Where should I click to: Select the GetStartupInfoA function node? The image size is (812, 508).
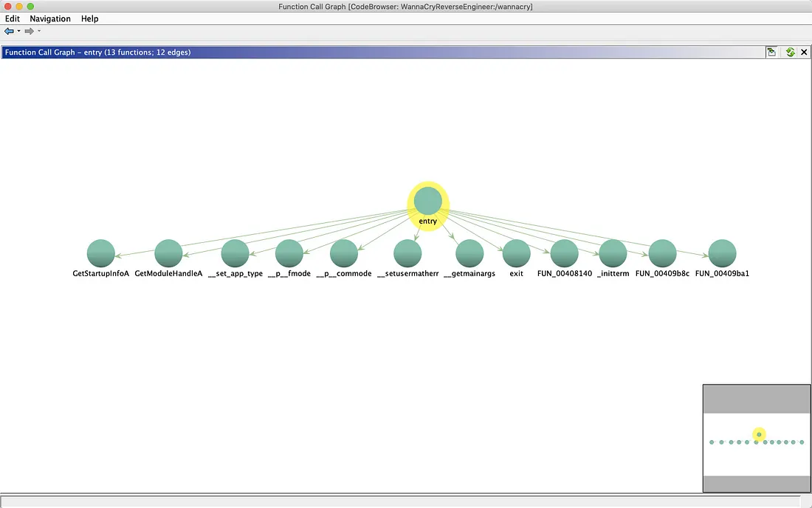(x=101, y=253)
